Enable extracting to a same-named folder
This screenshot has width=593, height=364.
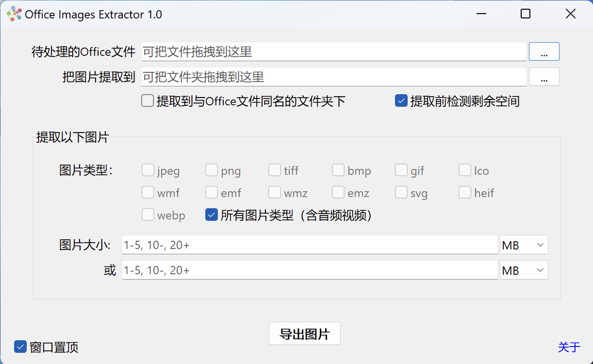click(147, 100)
